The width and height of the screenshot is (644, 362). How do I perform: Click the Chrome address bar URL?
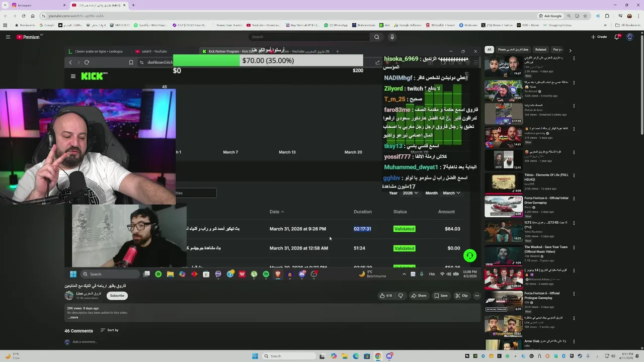click(75, 16)
